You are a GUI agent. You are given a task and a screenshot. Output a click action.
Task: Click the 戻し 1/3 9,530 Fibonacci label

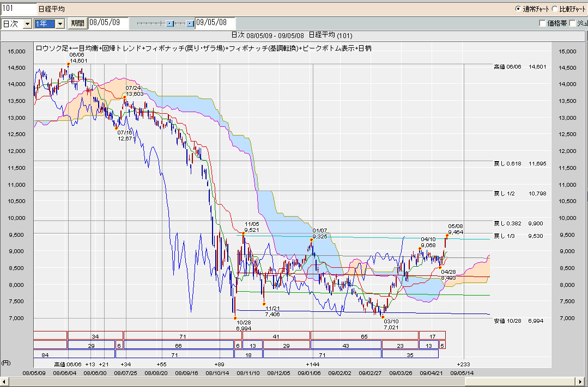(519, 236)
